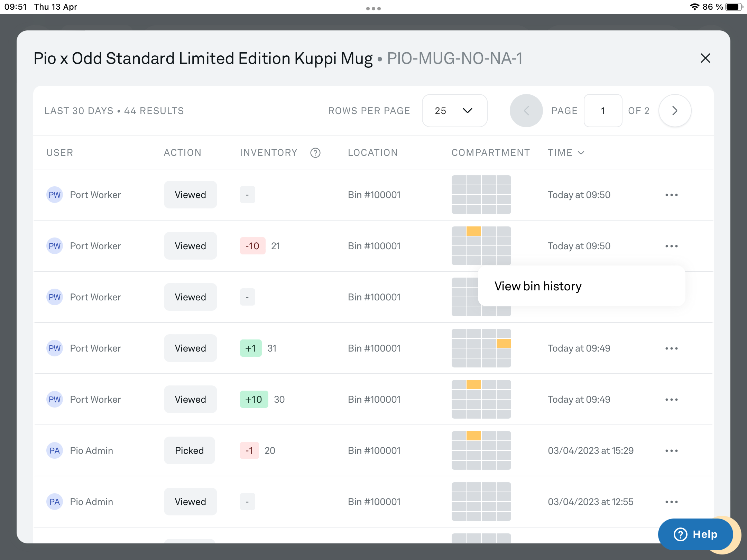Image resolution: width=747 pixels, height=560 pixels.
Task: Open ellipsis menu for the +10 inventory row
Action: 671,400
